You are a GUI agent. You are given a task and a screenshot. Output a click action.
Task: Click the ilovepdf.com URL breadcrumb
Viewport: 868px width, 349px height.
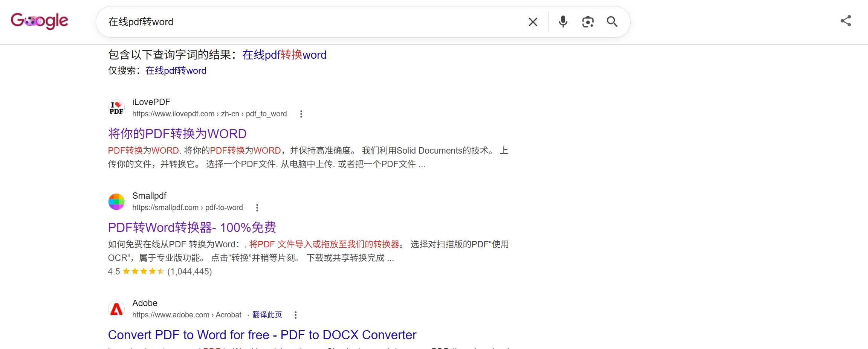[x=209, y=114]
